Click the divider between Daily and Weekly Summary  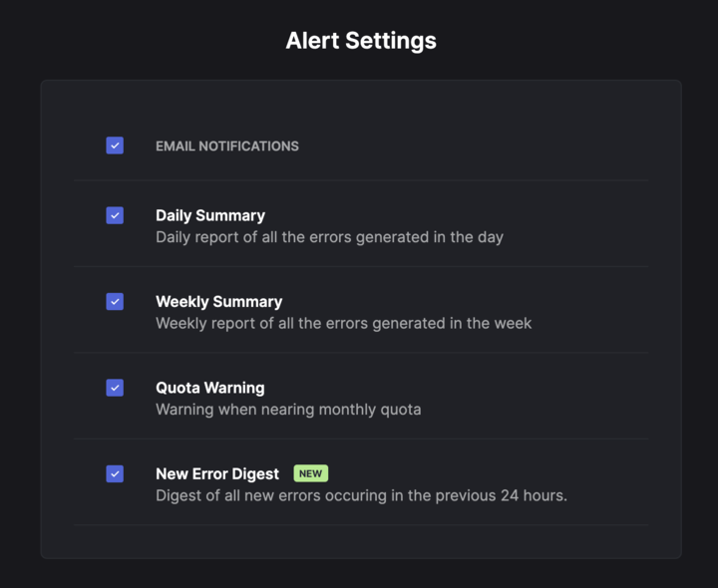[361, 266]
